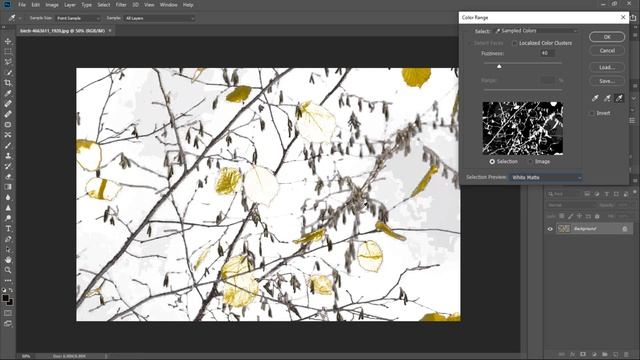The width and height of the screenshot is (640, 360).
Task: Choose the Image radio button
Action: pyautogui.click(x=531, y=162)
